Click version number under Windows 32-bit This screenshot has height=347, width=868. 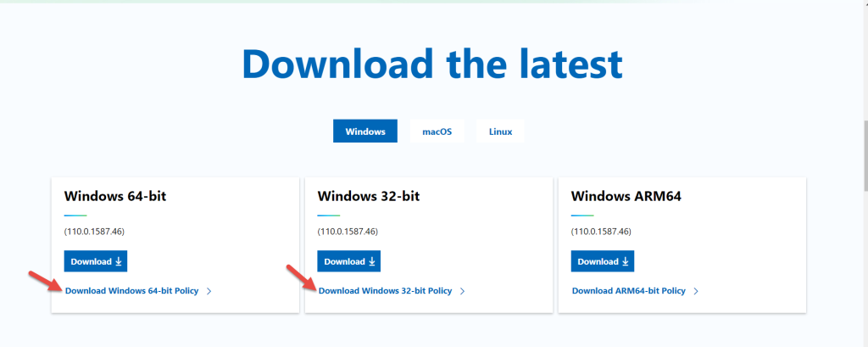[348, 231]
